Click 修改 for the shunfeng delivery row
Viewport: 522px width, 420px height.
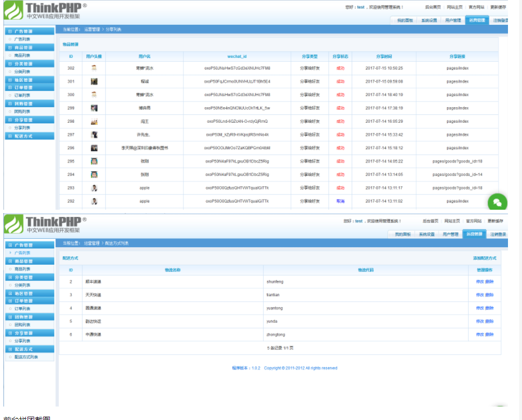480,281
